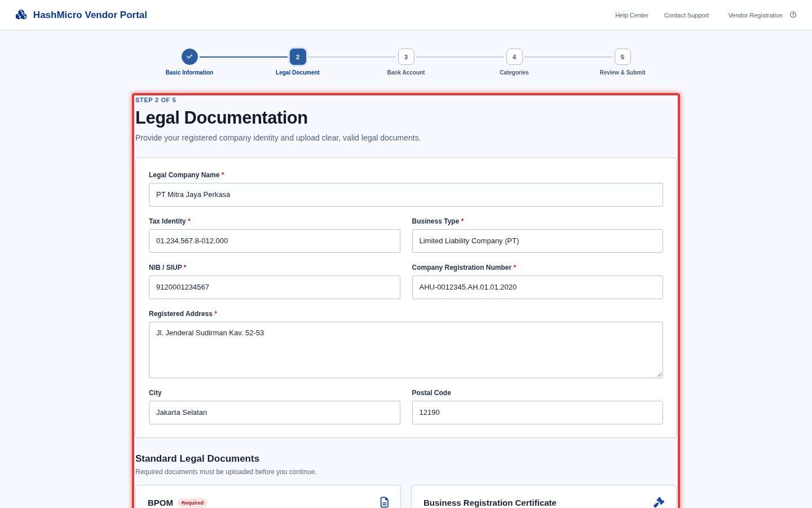Switch to Bank Account step label
Viewport: 812px width, 508px height.
click(406, 72)
